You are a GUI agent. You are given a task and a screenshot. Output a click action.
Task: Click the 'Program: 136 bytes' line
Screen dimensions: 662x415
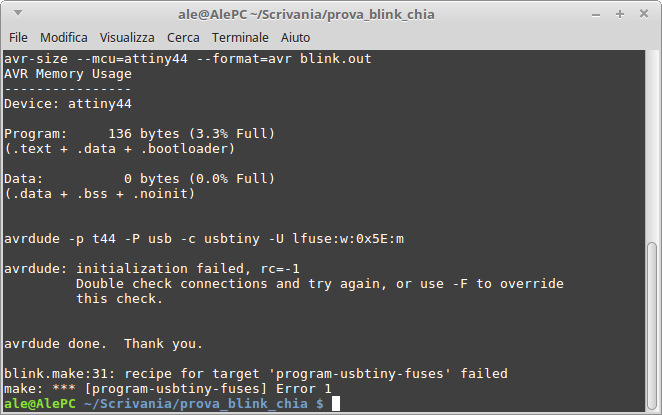pos(140,134)
